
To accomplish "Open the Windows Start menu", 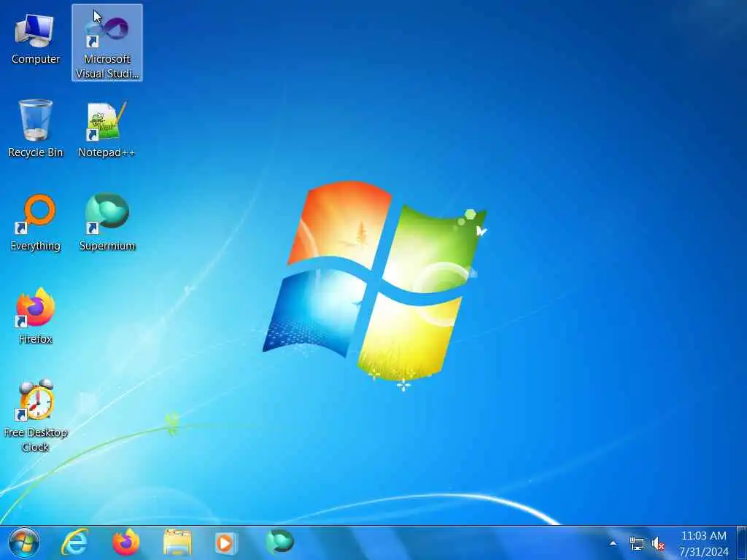I will pos(24,542).
